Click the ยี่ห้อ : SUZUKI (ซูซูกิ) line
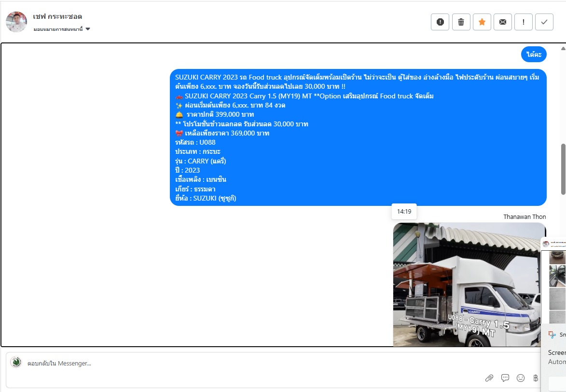 [x=206, y=198]
